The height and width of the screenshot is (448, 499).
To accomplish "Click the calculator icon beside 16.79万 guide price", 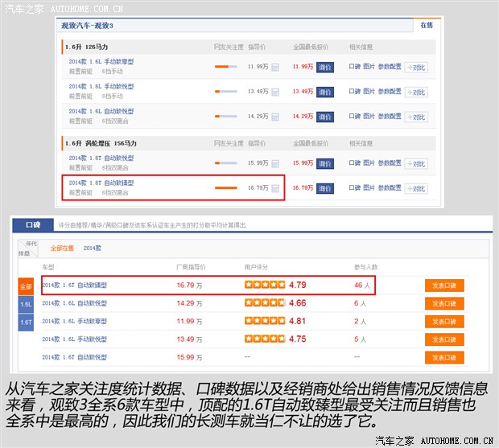I will [x=275, y=188].
